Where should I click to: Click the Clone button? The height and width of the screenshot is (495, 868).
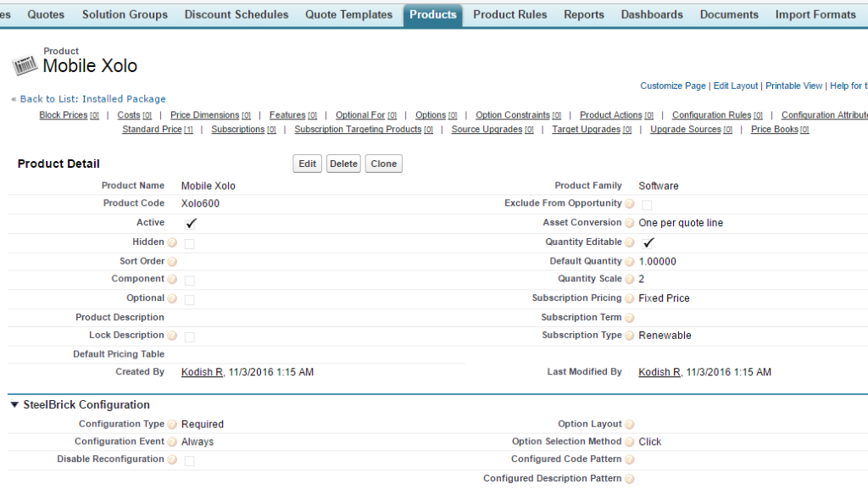coord(384,164)
